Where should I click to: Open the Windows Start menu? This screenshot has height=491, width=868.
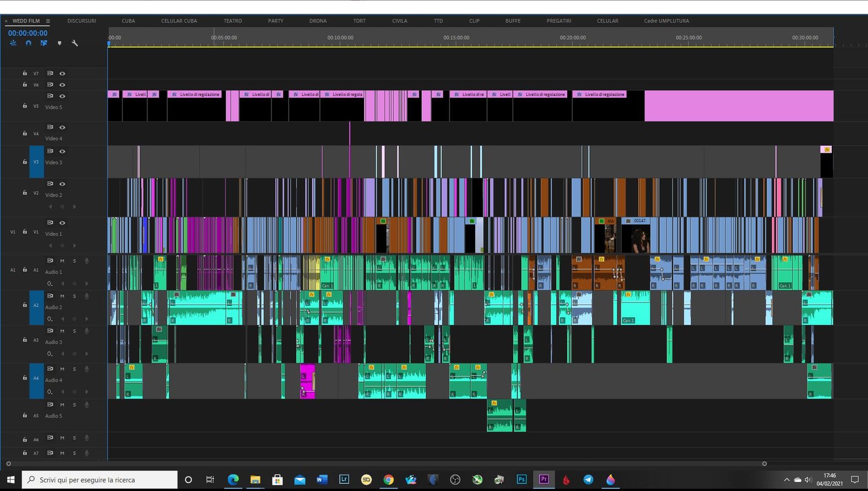(10, 479)
